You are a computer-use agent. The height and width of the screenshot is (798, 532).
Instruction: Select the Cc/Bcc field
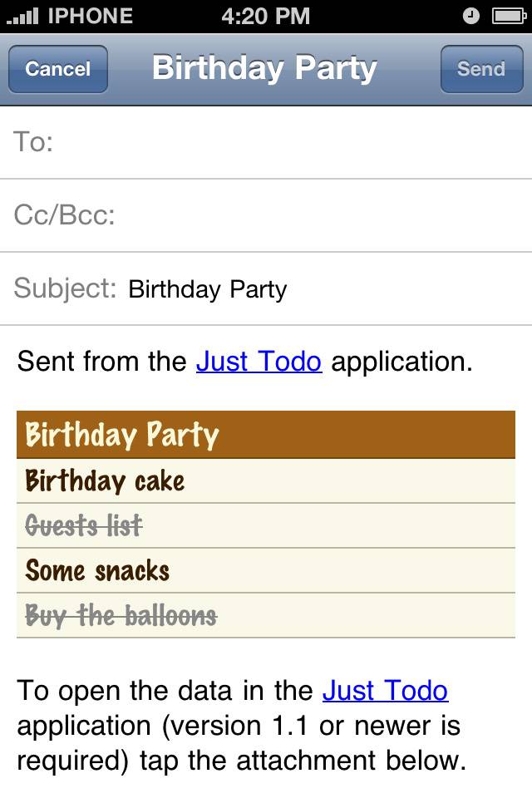pyautogui.click(x=266, y=215)
